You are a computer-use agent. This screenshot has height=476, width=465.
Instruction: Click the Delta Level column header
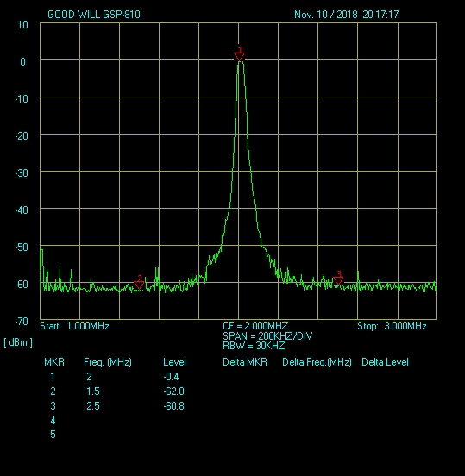385,362
